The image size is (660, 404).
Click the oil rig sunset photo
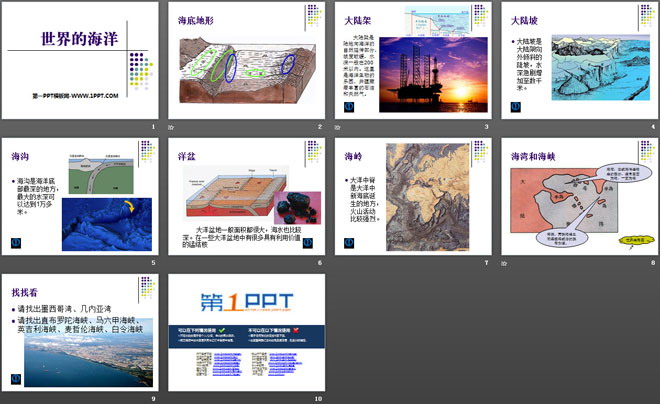tap(434, 74)
